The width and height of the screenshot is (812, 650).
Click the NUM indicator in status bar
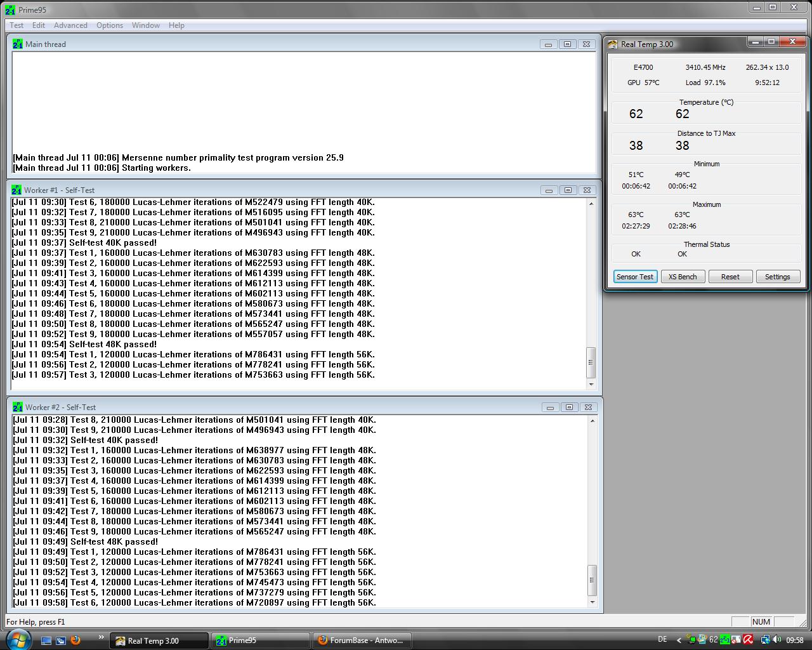pos(761,622)
